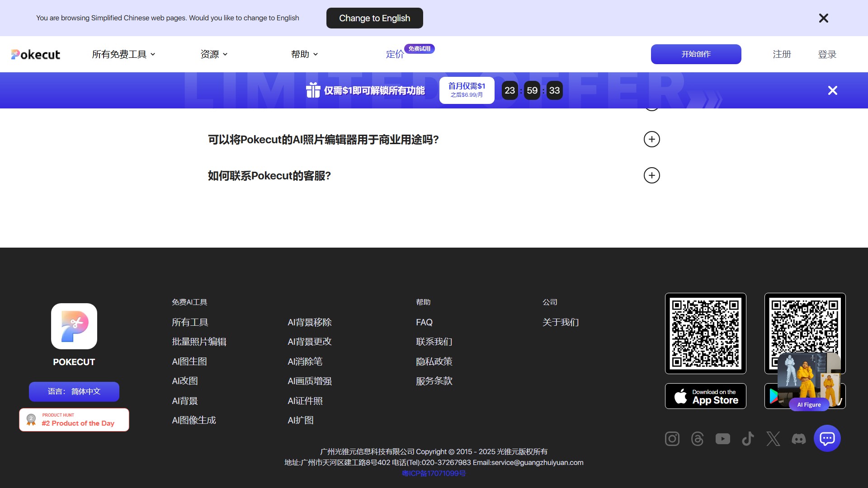Go to 定价 pricing page
Screen dimensions: 868x488
click(x=394, y=54)
